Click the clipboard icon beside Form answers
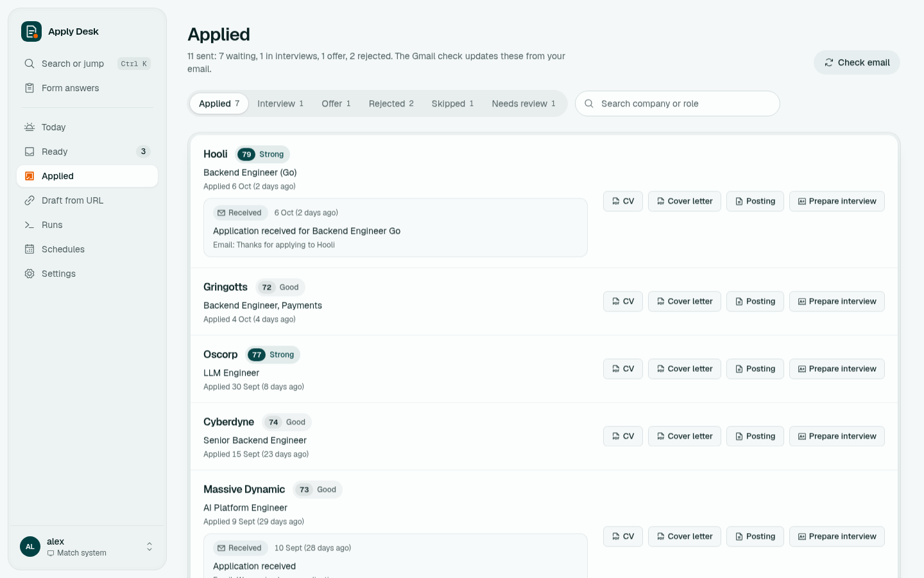This screenshot has height=578, width=924. [30, 88]
